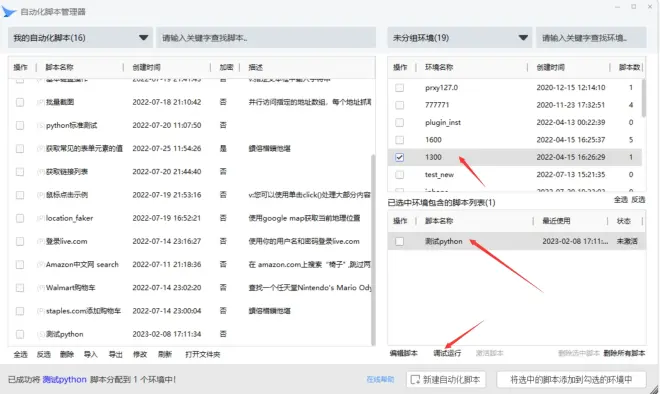Click the 状态 column header
The image size is (660, 394).
(623, 221)
